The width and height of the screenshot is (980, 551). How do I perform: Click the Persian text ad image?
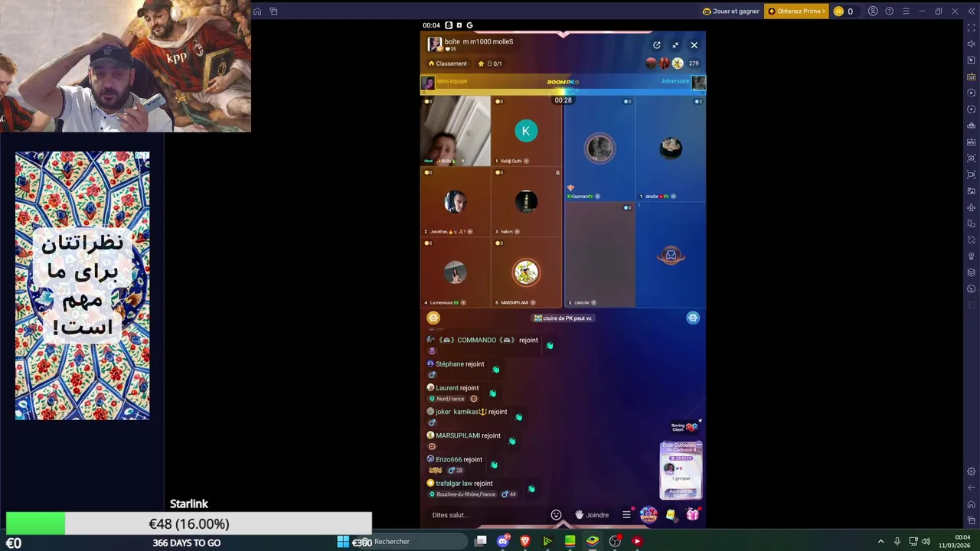click(x=82, y=285)
